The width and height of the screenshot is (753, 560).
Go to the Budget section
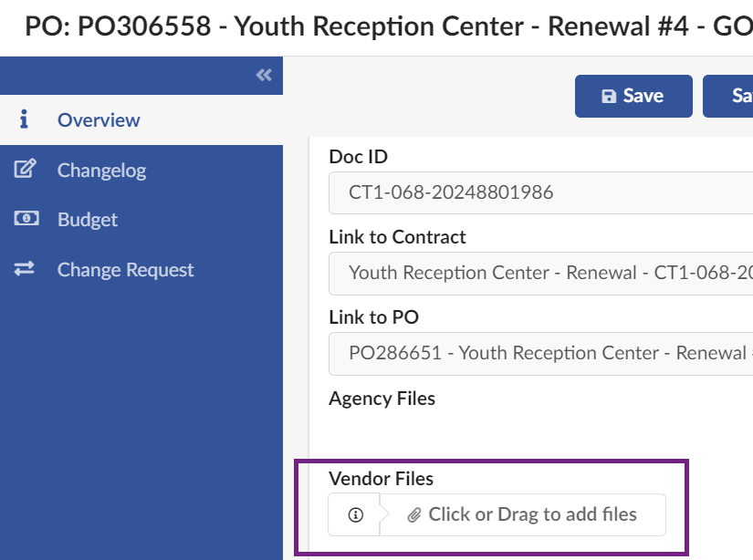88,220
